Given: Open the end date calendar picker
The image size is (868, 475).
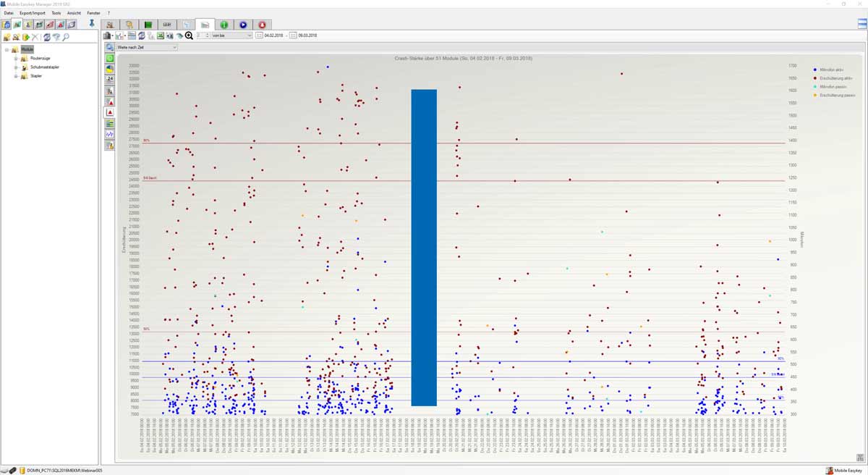Looking at the screenshot, I should pyautogui.click(x=293, y=35).
